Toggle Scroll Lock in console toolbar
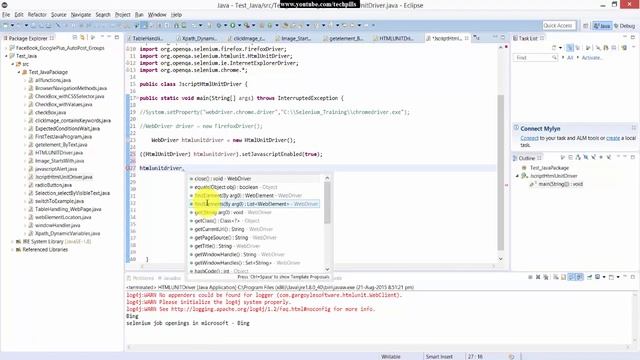Screen dimensions: 640x360 564,277
